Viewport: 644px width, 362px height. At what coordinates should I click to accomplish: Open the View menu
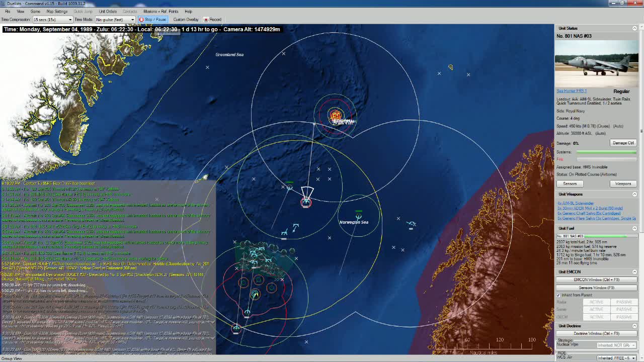(x=21, y=11)
